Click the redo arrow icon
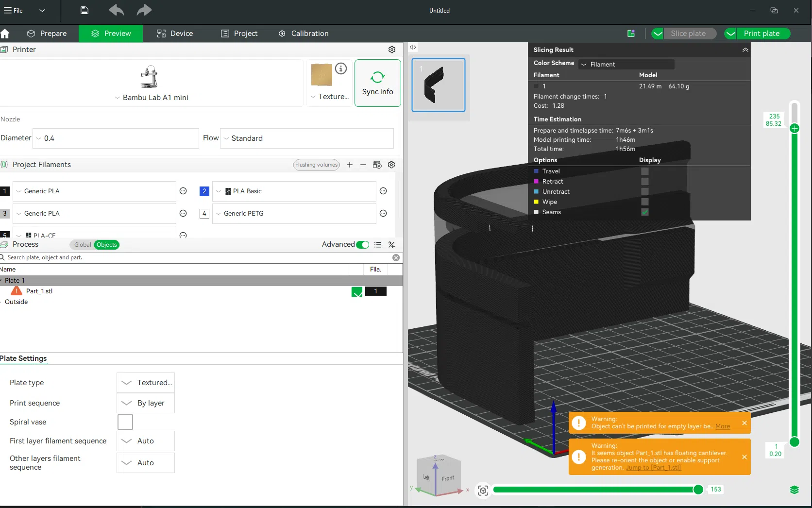 [144, 10]
